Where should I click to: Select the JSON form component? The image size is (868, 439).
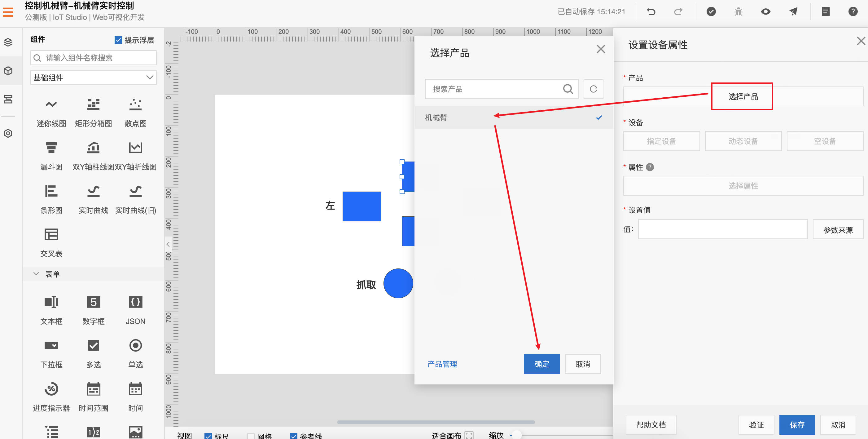(135, 311)
